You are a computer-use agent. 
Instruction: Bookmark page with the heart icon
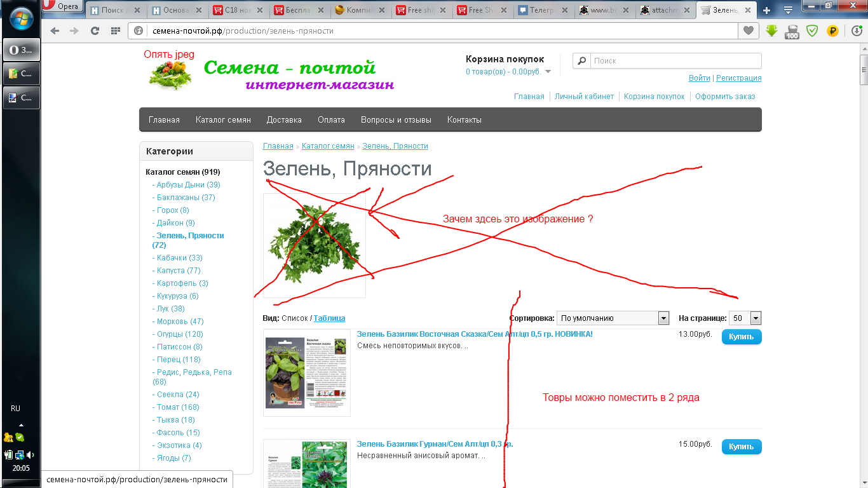pos(749,31)
